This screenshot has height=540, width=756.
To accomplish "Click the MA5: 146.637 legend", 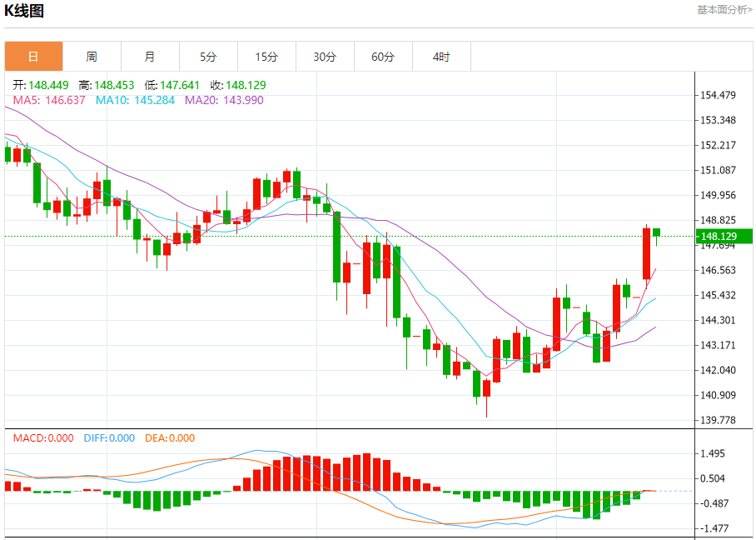I will tap(49, 100).
